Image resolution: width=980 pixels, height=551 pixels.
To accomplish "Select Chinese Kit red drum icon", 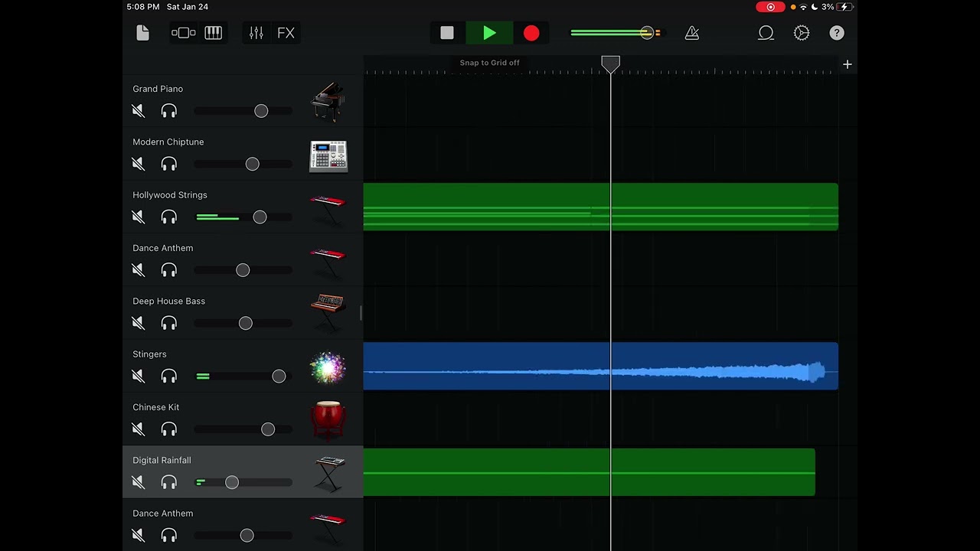I will coord(328,421).
